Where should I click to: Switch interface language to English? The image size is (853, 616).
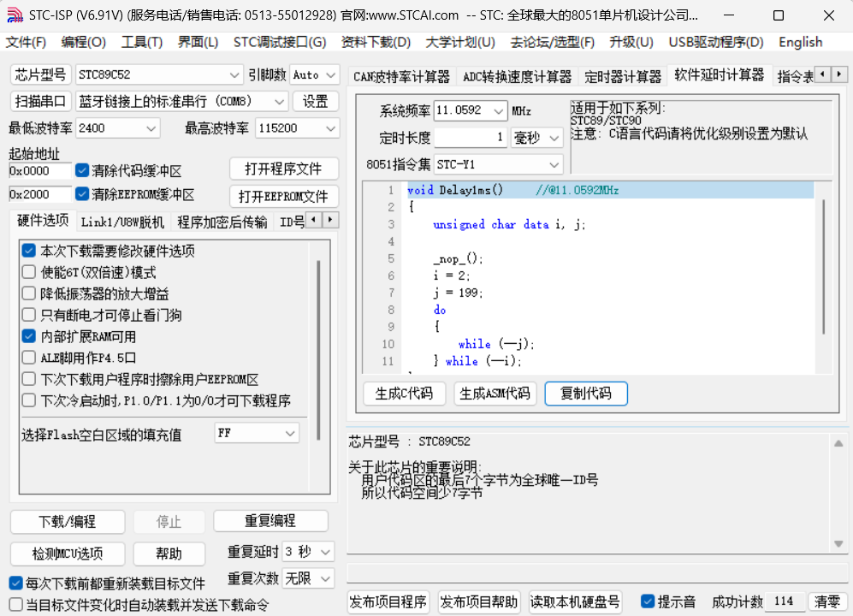pyautogui.click(x=800, y=43)
